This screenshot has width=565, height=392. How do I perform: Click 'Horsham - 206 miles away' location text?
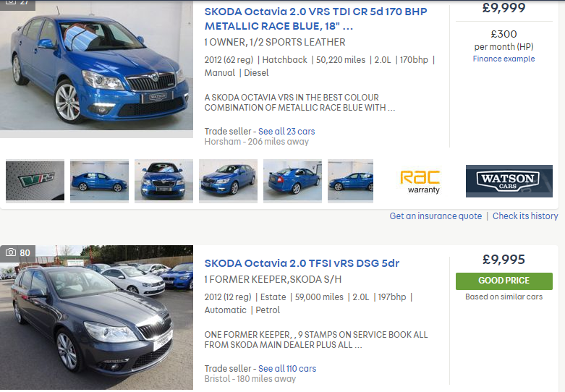tap(257, 142)
